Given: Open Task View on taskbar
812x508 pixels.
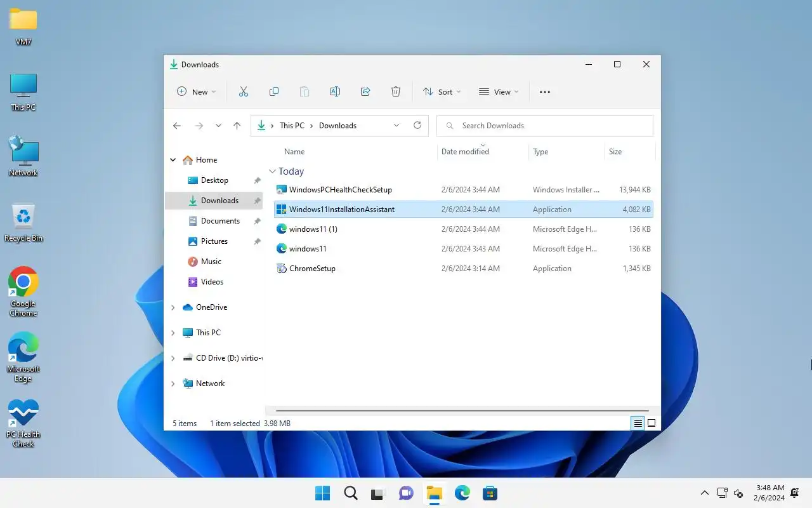Looking at the screenshot, I should click(x=378, y=493).
